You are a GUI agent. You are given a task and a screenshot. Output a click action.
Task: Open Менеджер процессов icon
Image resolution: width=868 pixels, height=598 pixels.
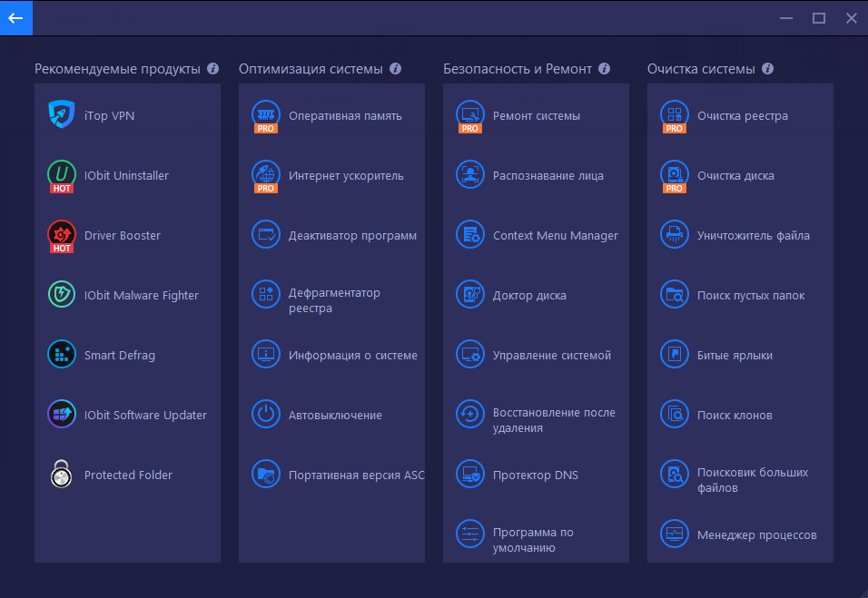point(675,534)
